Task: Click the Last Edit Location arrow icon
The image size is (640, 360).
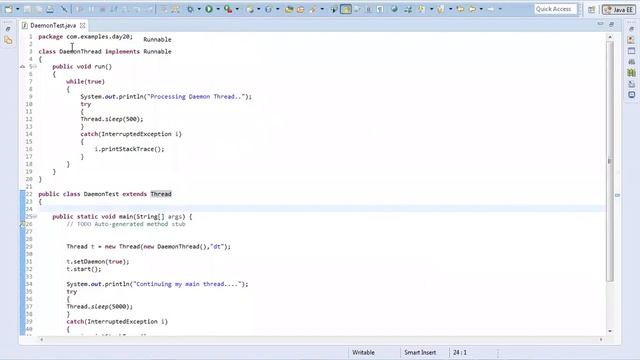Action: pos(460,9)
